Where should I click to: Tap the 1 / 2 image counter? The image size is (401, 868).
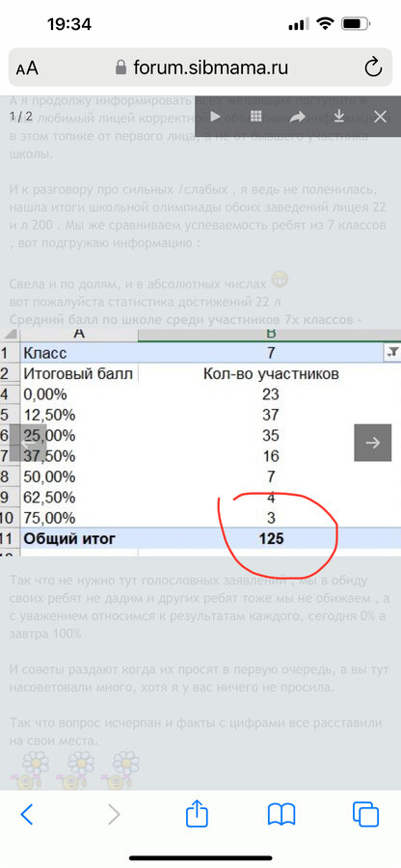(x=21, y=117)
